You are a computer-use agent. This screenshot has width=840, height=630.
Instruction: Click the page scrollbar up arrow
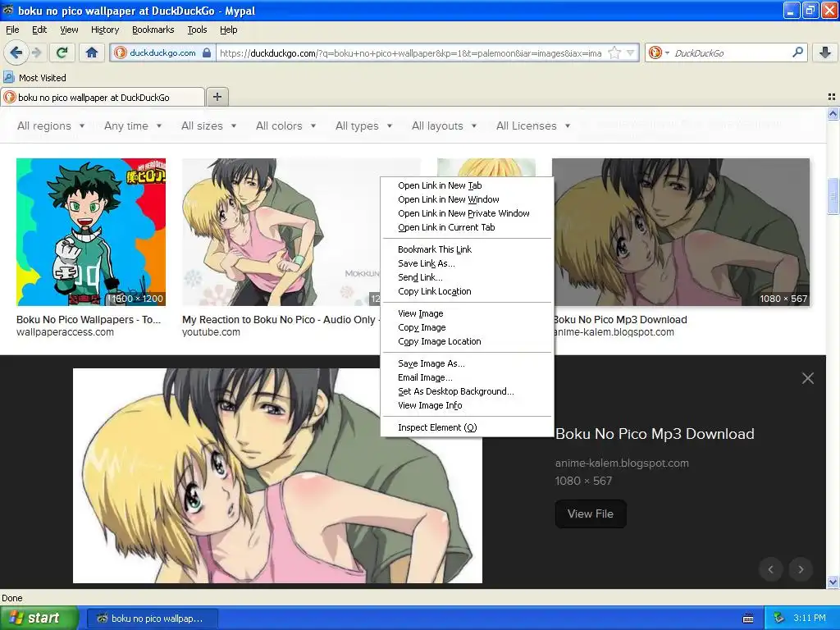pos(833,113)
